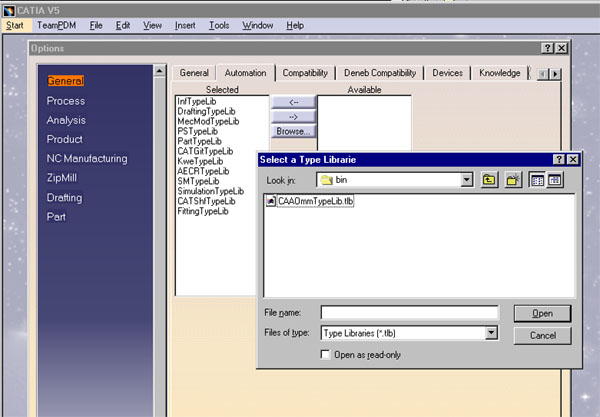Select AECRTypeLib in Selected list
Image resolution: width=600 pixels, height=417 pixels.
pyautogui.click(x=203, y=171)
